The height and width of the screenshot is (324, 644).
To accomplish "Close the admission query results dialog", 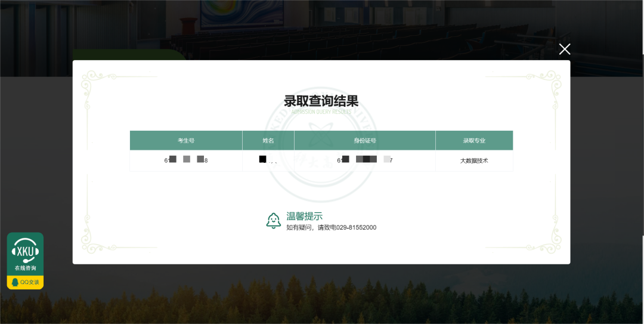I will point(565,49).
